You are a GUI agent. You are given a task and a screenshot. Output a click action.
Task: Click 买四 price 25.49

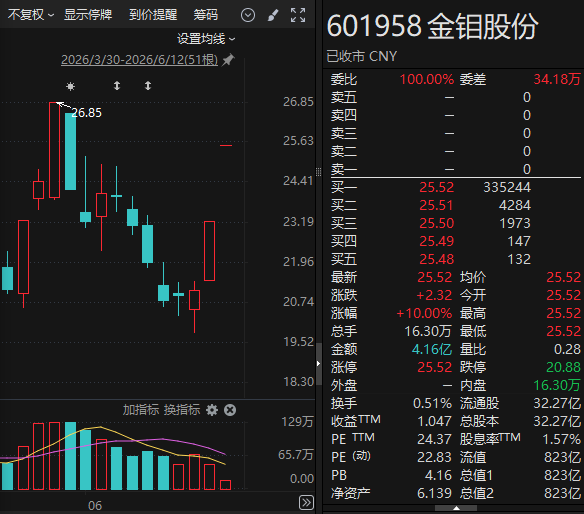(437, 241)
